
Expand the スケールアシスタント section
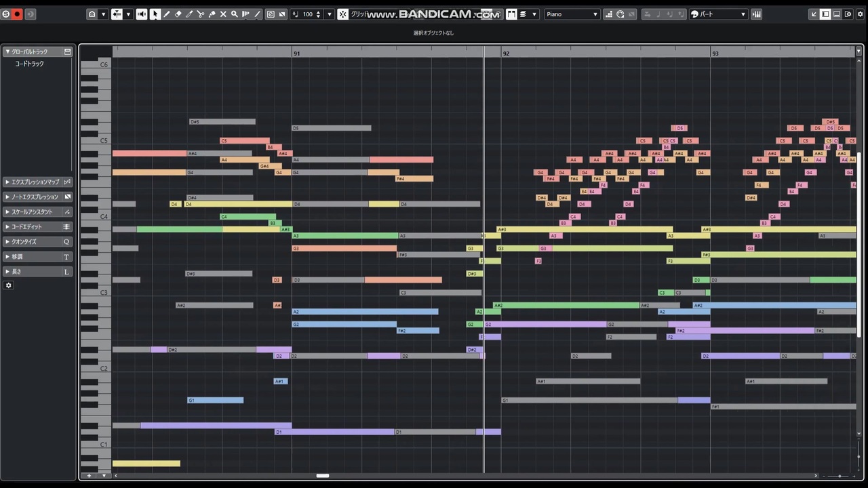tap(37, 211)
